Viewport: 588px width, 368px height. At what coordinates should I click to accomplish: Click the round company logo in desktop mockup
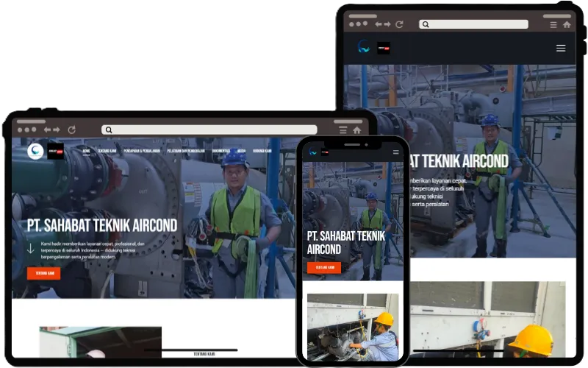[35, 152]
